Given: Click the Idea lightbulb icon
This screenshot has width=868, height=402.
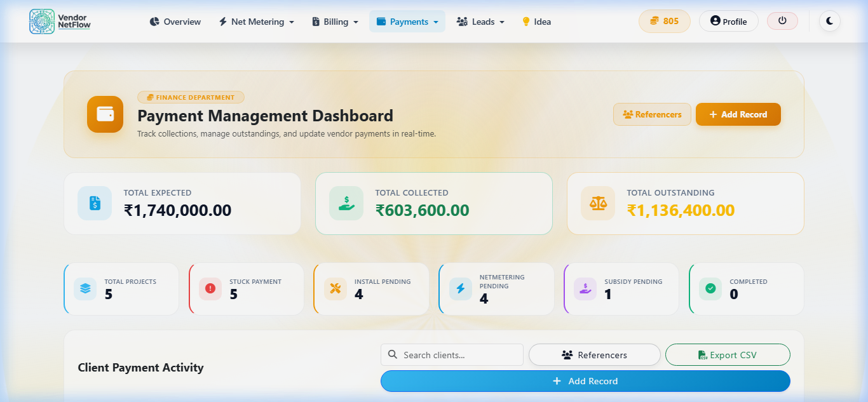Looking at the screenshot, I should [526, 22].
